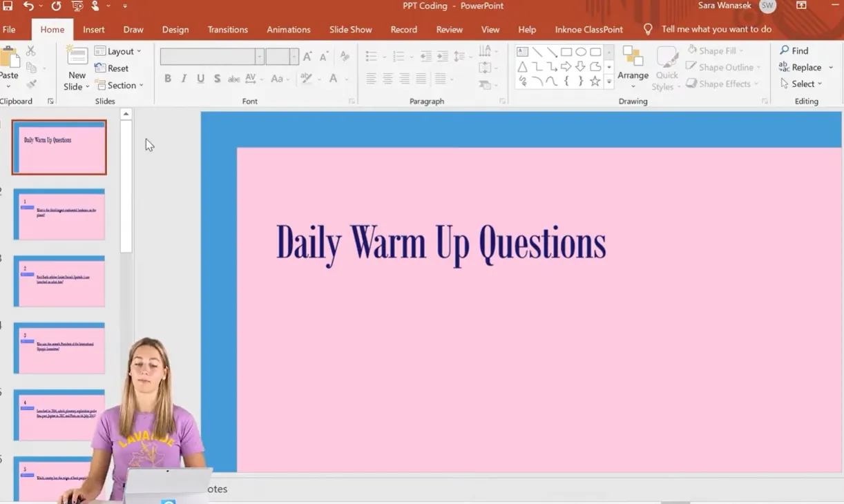Click the Undo arrow icon
This screenshot has height=504, width=844.
point(28,6)
